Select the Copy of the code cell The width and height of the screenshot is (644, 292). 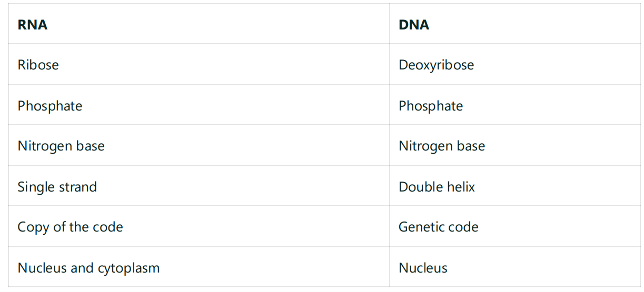[x=70, y=227]
